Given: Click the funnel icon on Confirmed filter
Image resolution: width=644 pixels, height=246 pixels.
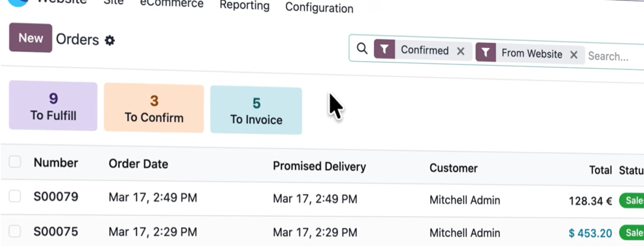Looking at the screenshot, I should pyautogui.click(x=384, y=49).
